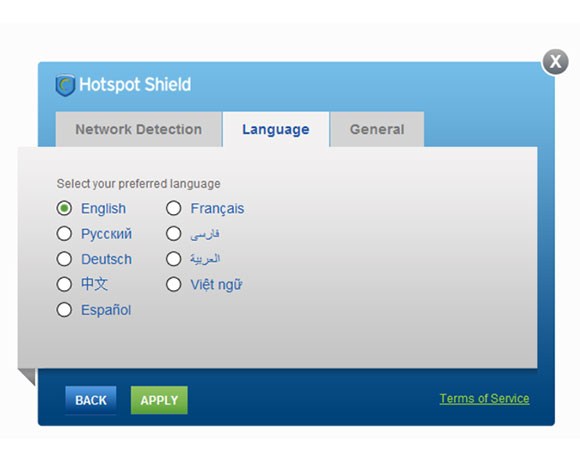
Task: Select Việt ngữ radio button
Action: (173, 284)
